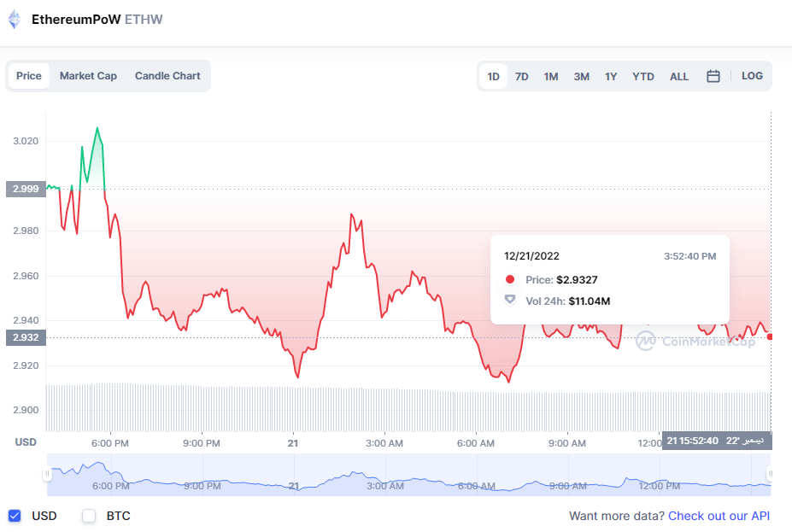The width and height of the screenshot is (792, 532).
Task: Click the 3:00 AM x-axis label
Action: 384,443
